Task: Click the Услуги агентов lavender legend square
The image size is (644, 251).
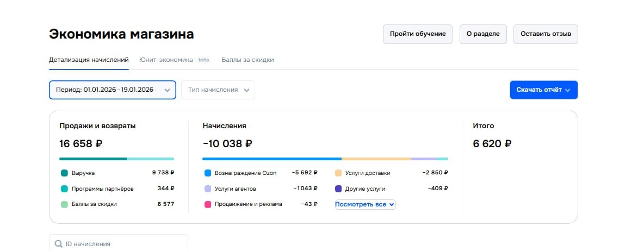Action: tap(208, 189)
